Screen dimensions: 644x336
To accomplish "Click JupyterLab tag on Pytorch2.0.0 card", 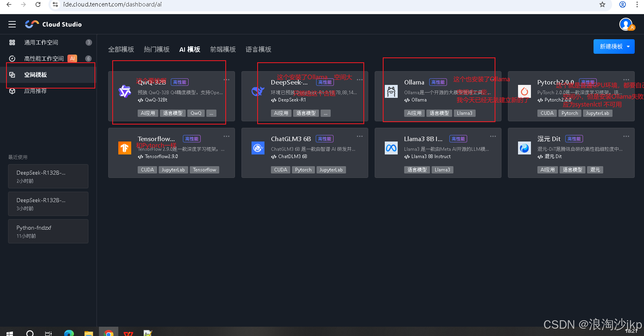I will (x=597, y=113).
